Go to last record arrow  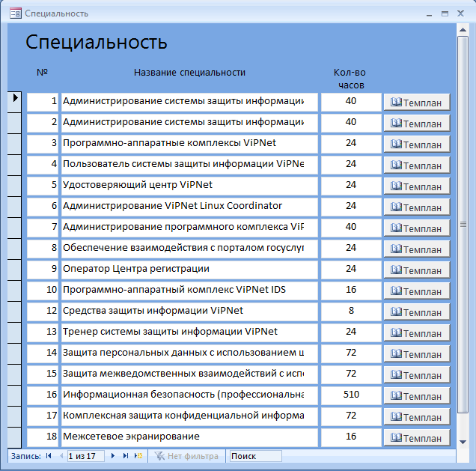[x=126, y=456]
